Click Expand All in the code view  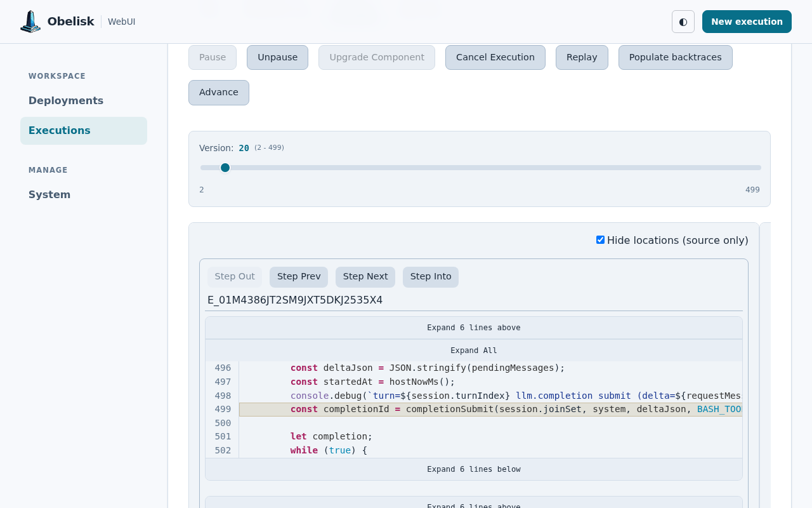tap(474, 351)
